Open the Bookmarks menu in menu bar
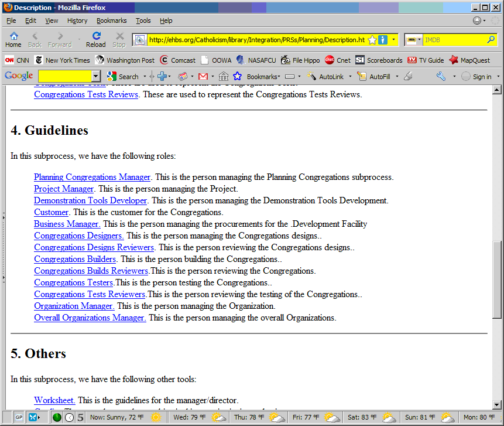The image size is (504, 426). (112, 21)
